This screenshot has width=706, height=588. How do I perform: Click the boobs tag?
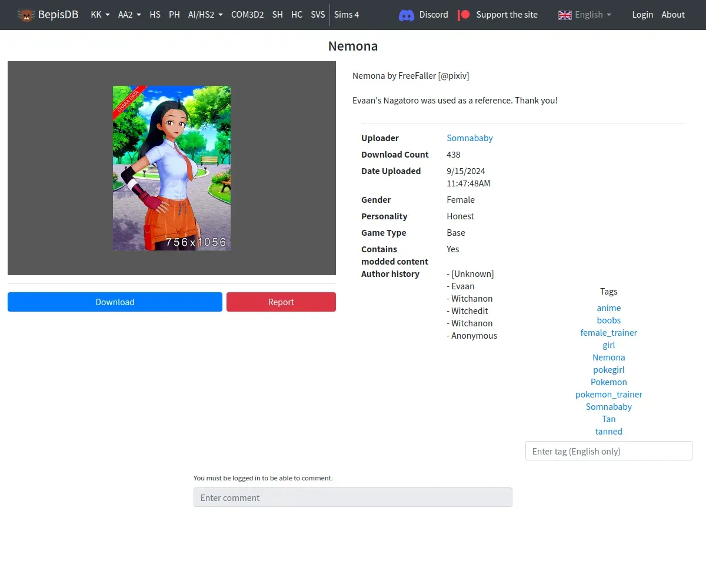[609, 320]
